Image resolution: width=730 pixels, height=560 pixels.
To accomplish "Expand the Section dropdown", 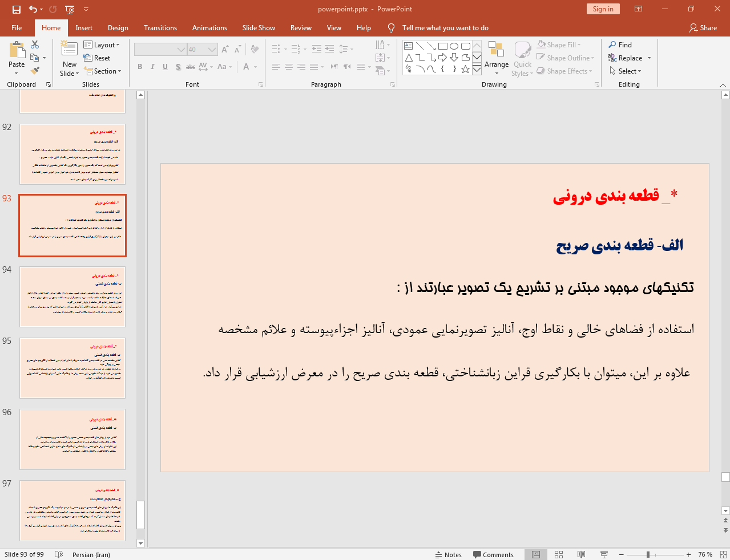I will 103,71.
